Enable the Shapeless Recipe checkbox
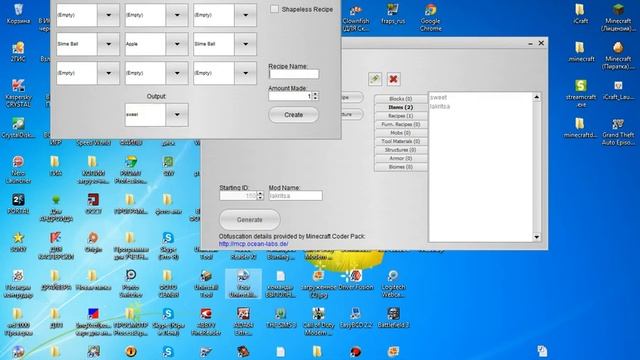The image size is (640, 360). (274, 9)
